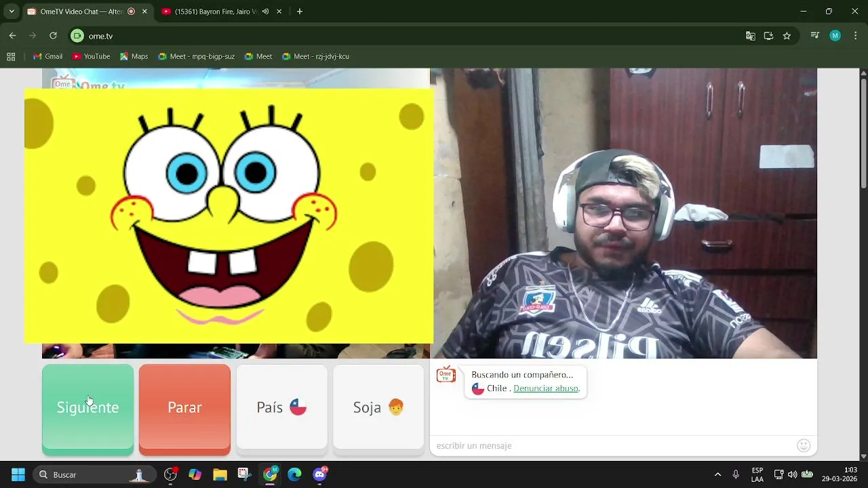Screen dimensions: 868x488
Task: Open the emoji picker smiley icon
Action: point(804,445)
